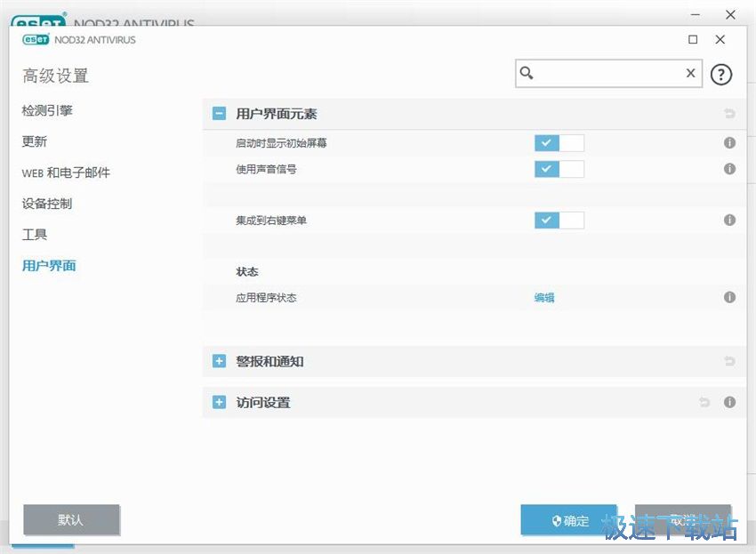This screenshot has height=554, width=756.
Task: Close the background NOD32 main window
Action: click(730, 15)
